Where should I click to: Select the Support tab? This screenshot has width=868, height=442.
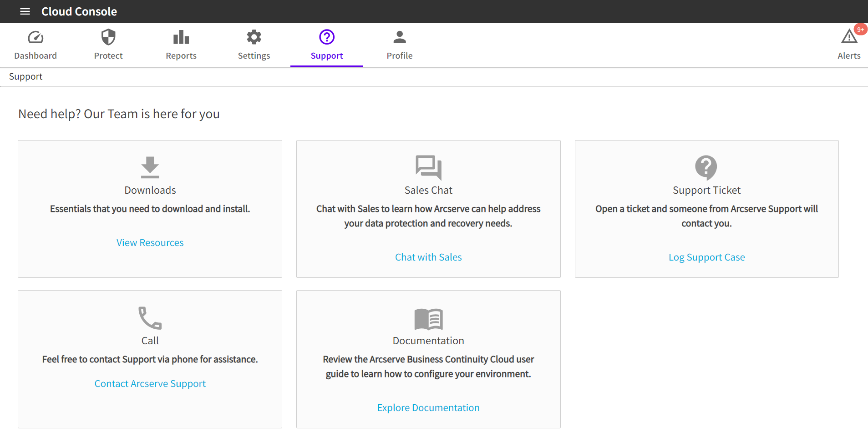point(327,45)
